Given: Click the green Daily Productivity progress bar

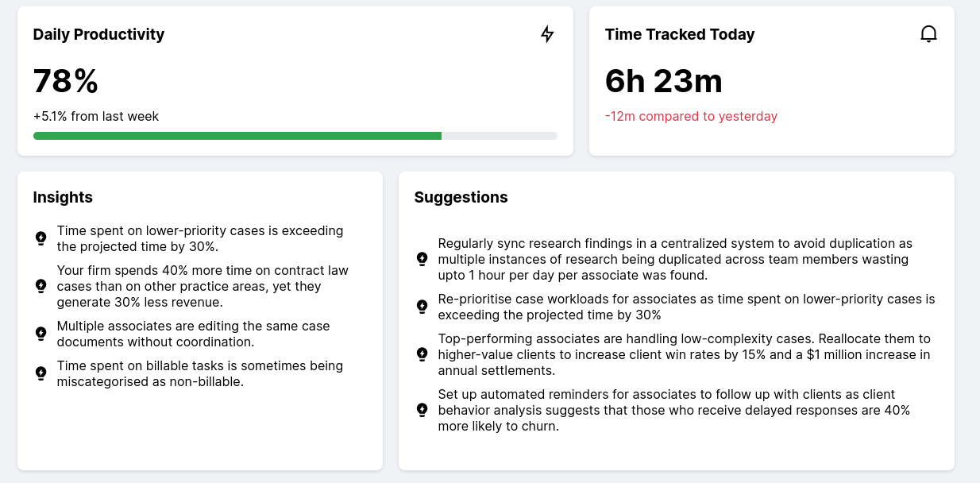Looking at the screenshot, I should click(237, 136).
